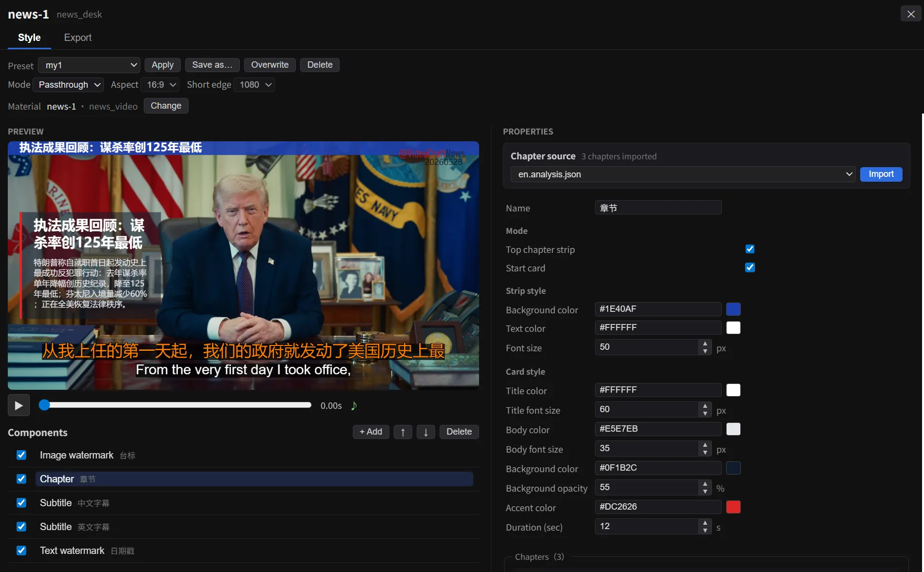This screenshot has height=572, width=924.
Task: Decrease Background opacity stepper
Action: tap(705, 492)
